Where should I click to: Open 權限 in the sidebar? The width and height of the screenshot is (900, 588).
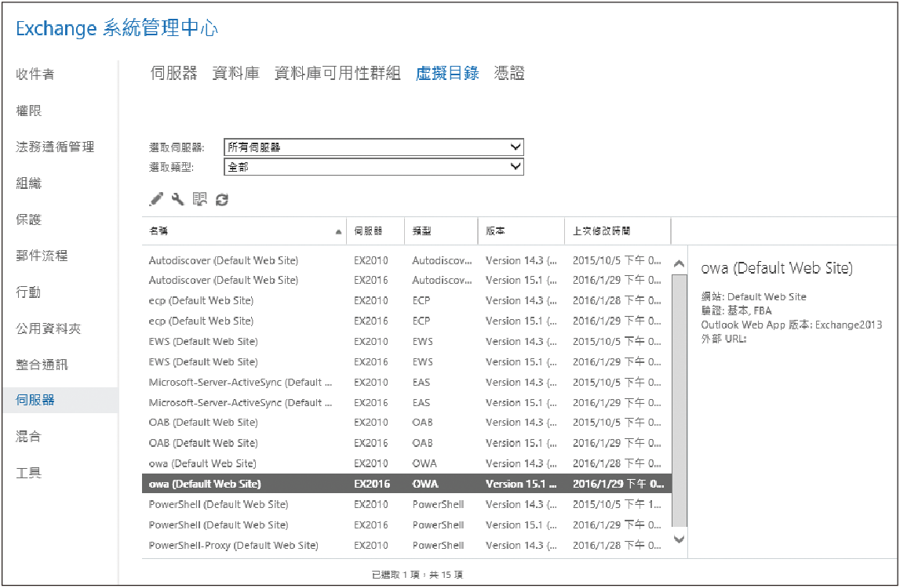click(29, 111)
